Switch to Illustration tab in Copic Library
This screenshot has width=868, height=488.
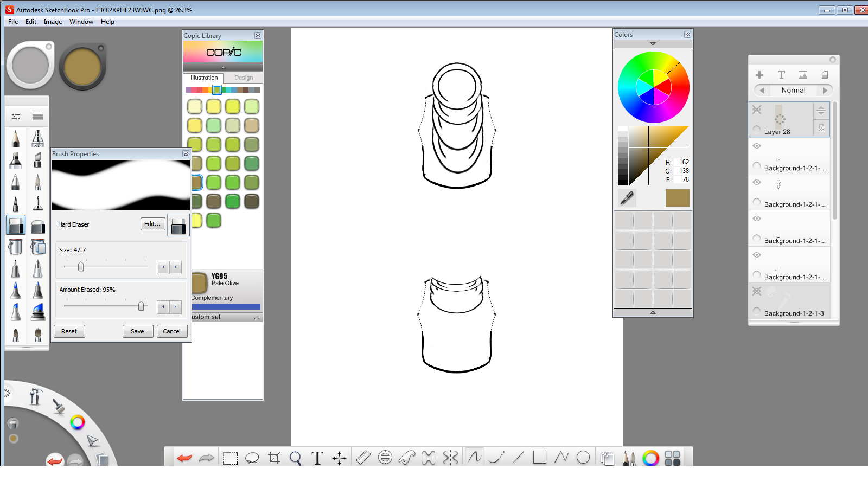[204, 78]
